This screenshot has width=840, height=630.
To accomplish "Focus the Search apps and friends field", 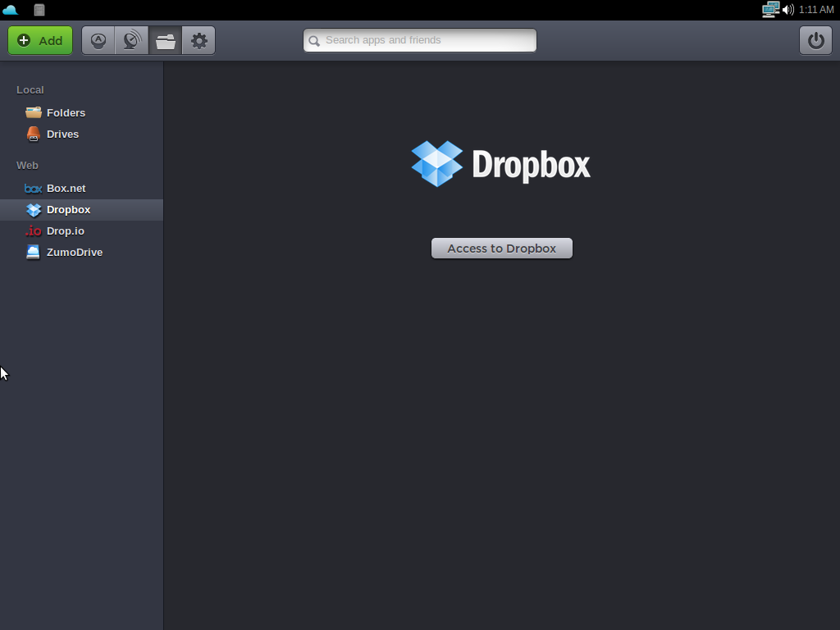I will (x=420, y=40).
